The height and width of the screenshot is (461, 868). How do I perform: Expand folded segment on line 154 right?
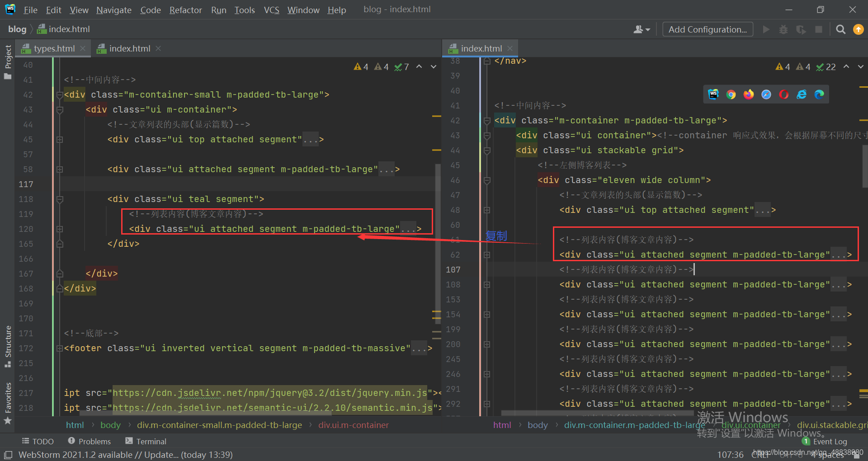click(487, 315)
